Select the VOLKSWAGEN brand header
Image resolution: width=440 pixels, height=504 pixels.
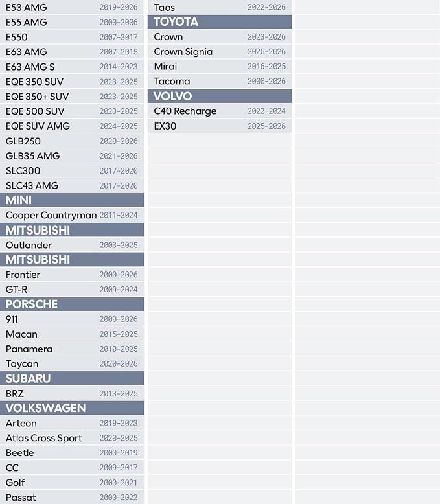point(72,408)
